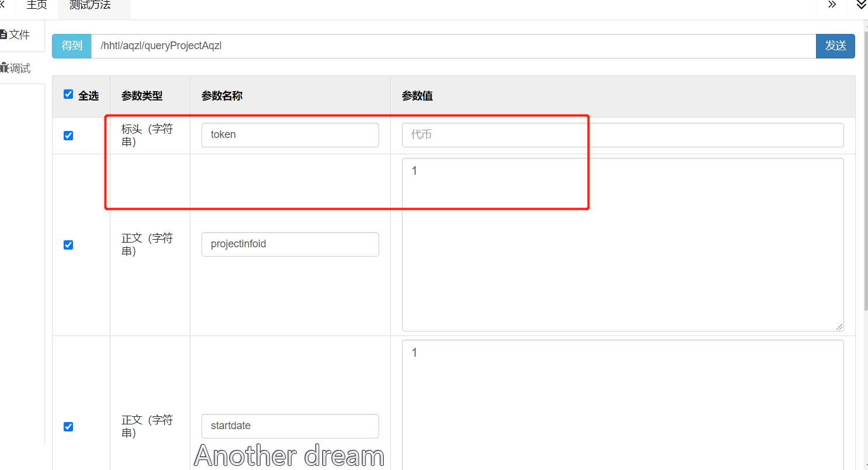The width and height of the screenshot is (868, 470).
Task: Click the bug icon beside 调试
Action: point(4,68)
